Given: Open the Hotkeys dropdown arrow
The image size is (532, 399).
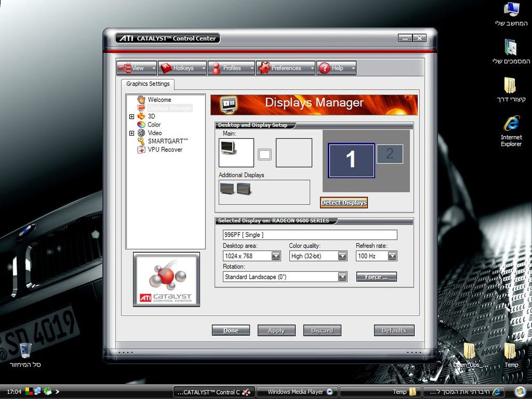Looking at the screenshot, I should [204, 69].
